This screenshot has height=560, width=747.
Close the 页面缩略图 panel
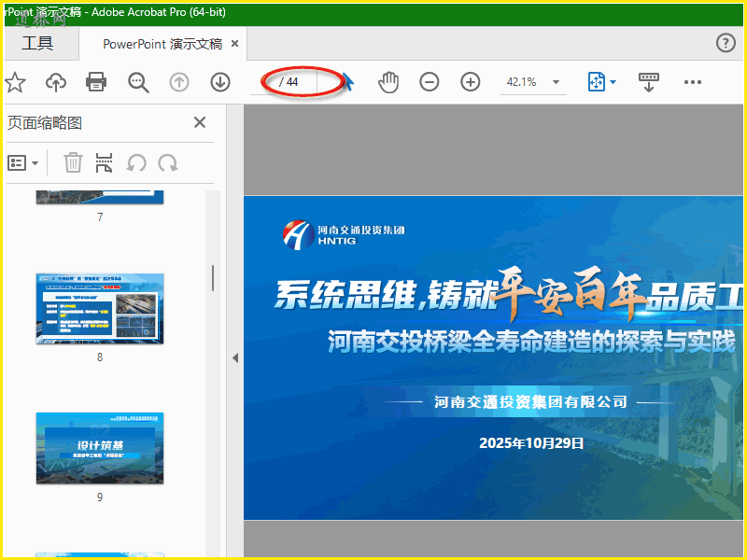coord(200,122)
